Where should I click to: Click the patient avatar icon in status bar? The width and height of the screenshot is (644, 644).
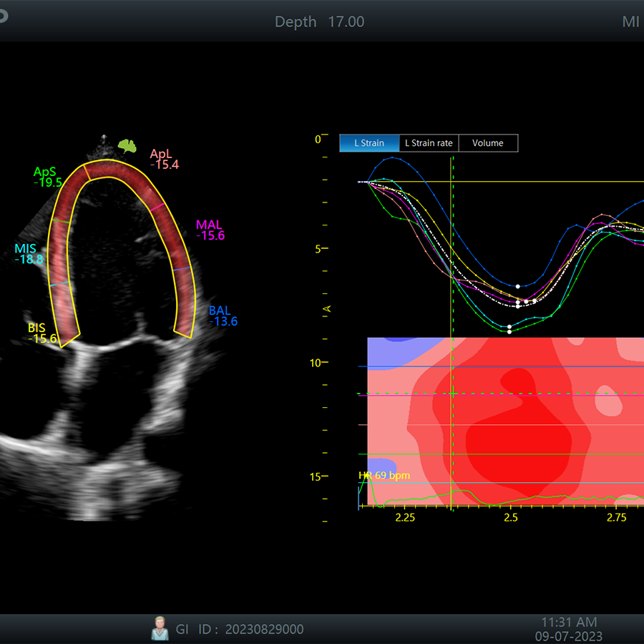[x=160, y=628]
